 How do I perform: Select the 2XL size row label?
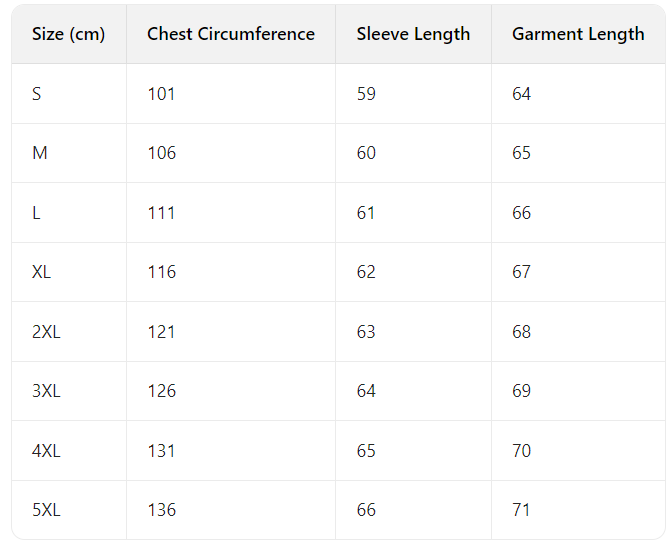(46, 332)
